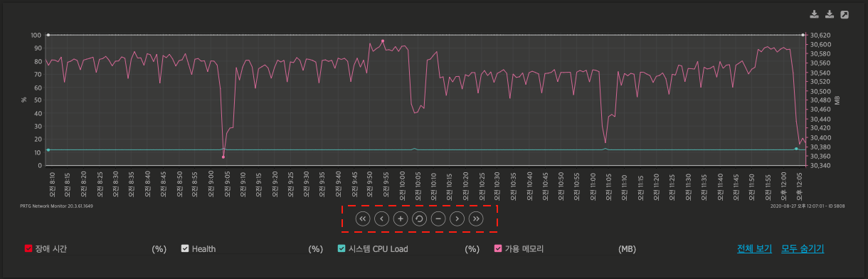868x279 pixels.
Task: Click the 장애 시간 legend label
Action: (51, 249)
